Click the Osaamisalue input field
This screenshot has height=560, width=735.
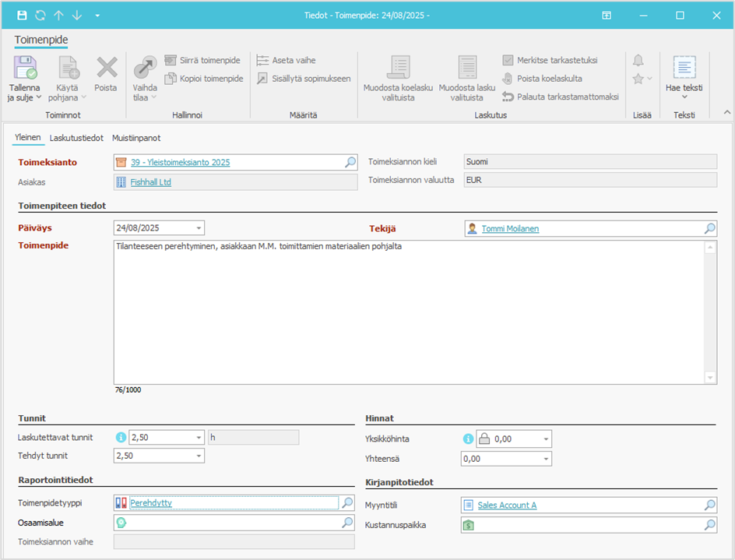234,523
